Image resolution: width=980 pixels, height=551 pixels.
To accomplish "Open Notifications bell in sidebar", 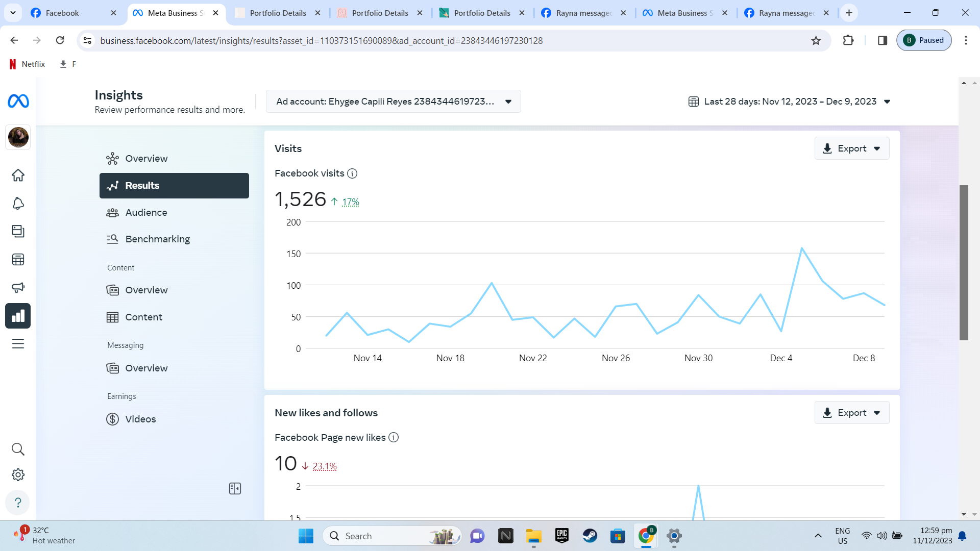I will tap(18, 204).
